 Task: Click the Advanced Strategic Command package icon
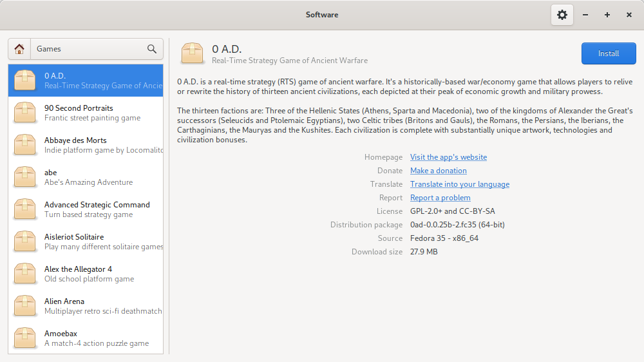click(24, 209)
